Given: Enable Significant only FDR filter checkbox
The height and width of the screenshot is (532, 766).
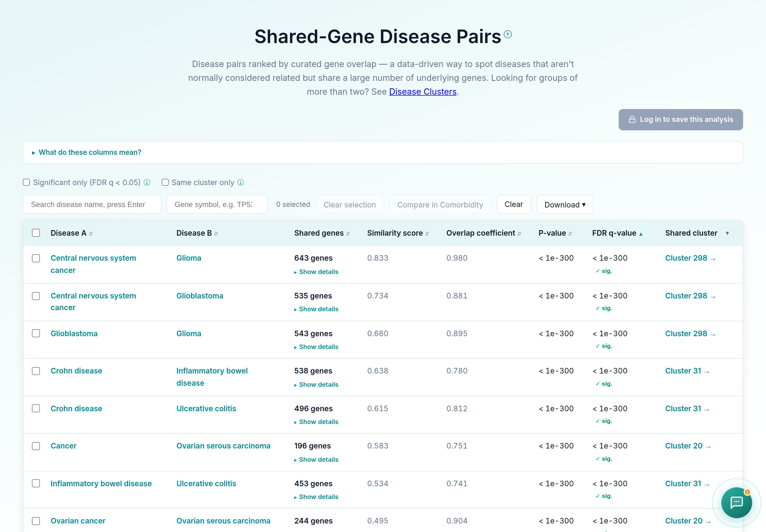Looking at the screenshot, I should point(26,182).
